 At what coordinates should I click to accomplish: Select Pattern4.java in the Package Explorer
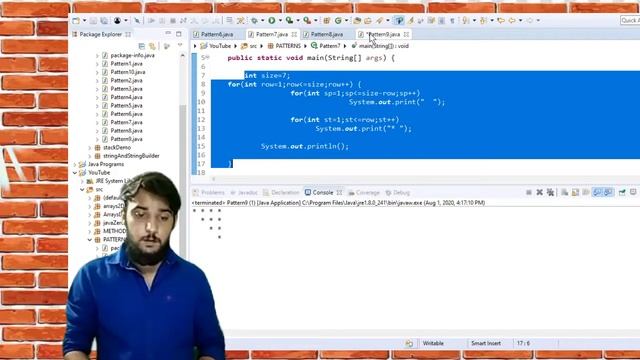click(x=127, y=97)
